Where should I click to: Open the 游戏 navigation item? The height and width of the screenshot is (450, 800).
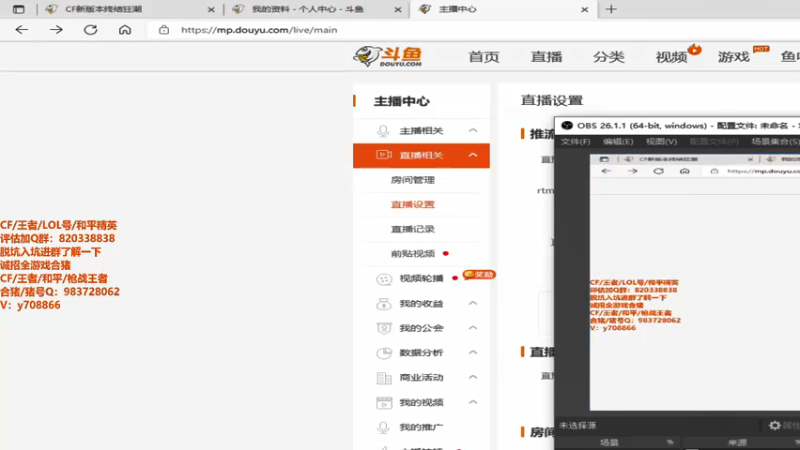point(733,57)
